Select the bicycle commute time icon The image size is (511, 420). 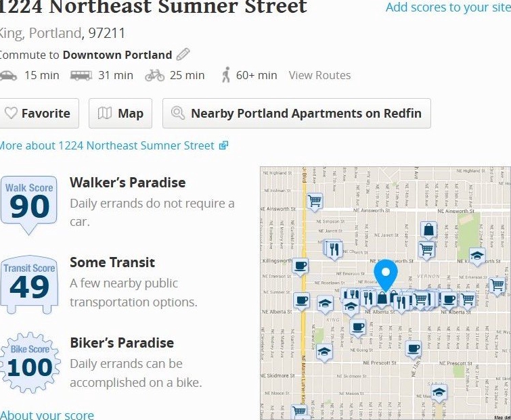click(x=155, y=75)
